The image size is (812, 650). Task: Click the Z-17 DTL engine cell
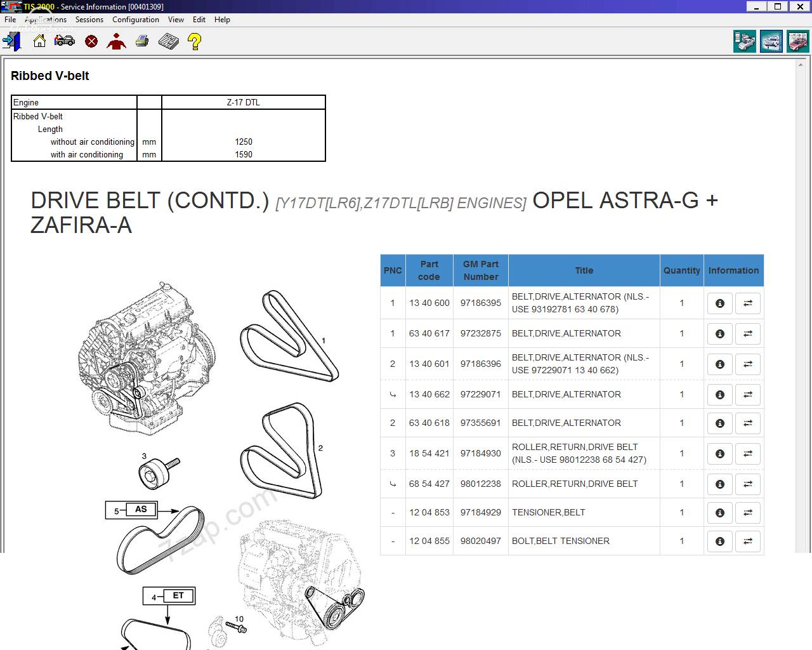244,103
